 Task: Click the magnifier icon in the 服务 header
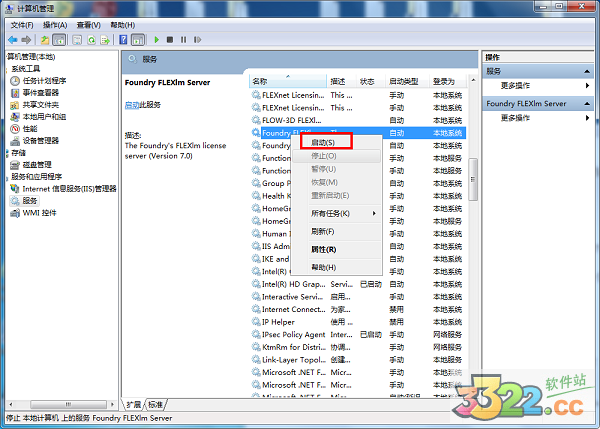pos(132,59)
